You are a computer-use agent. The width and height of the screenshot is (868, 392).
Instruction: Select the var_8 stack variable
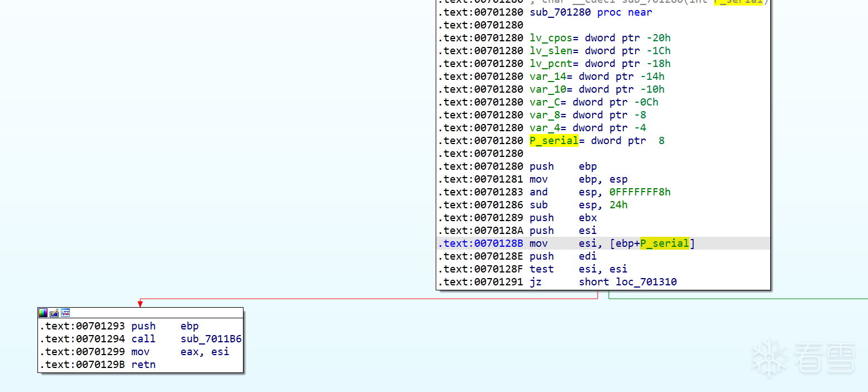(545, 115)
